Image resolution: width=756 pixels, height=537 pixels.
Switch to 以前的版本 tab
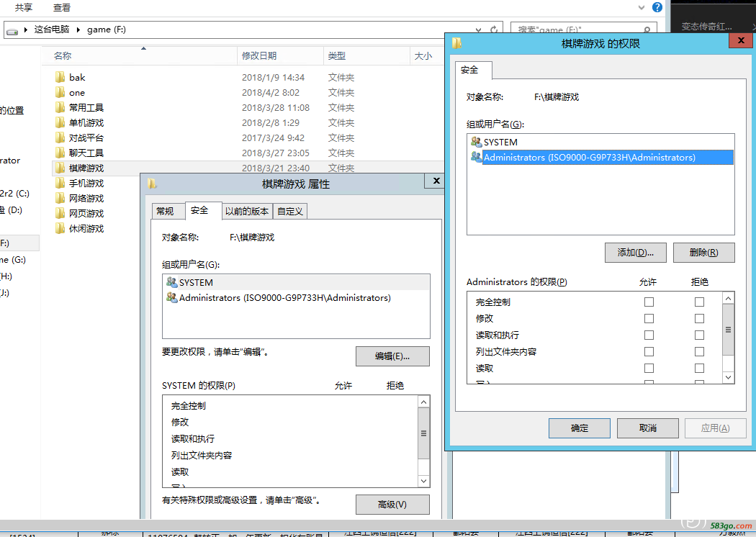click(247, 211)
